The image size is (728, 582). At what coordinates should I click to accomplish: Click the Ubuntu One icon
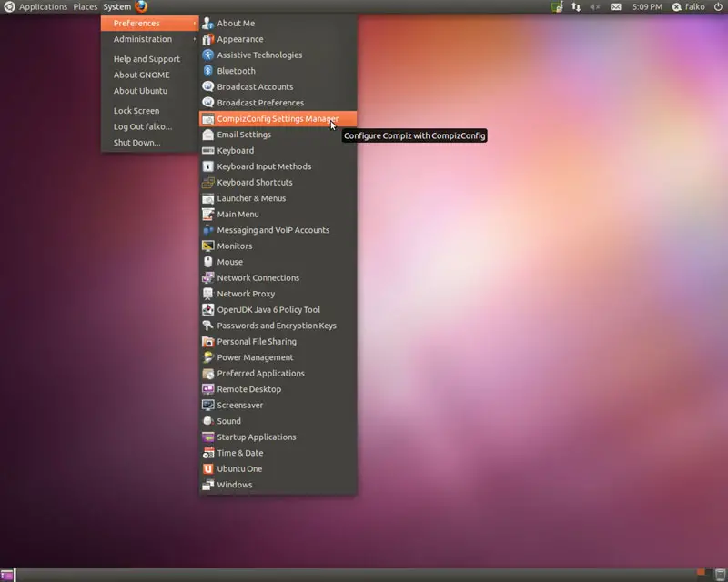click(208, 468)
